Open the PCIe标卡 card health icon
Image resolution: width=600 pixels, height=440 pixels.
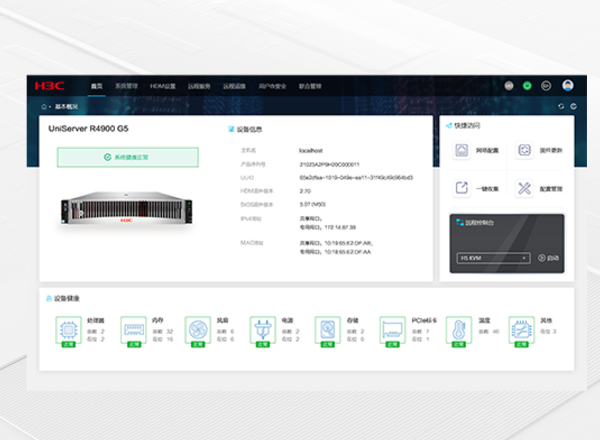click(x=393, y=331)
